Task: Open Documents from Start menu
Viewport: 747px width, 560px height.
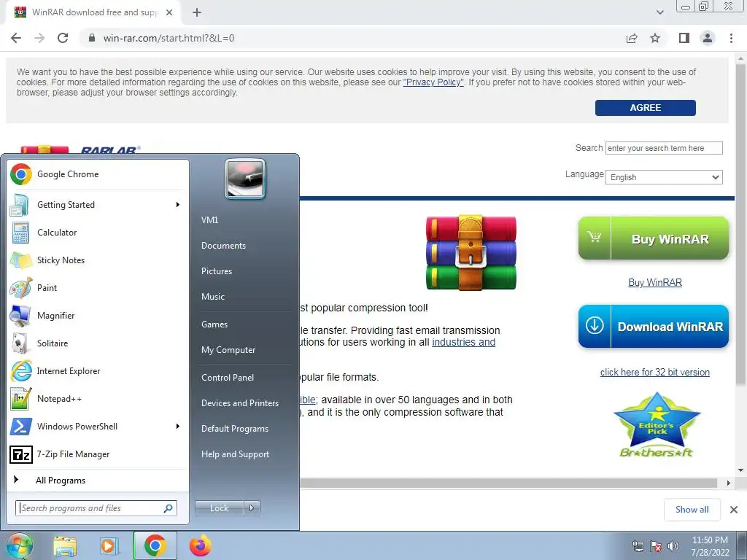Action: point(223,246)
